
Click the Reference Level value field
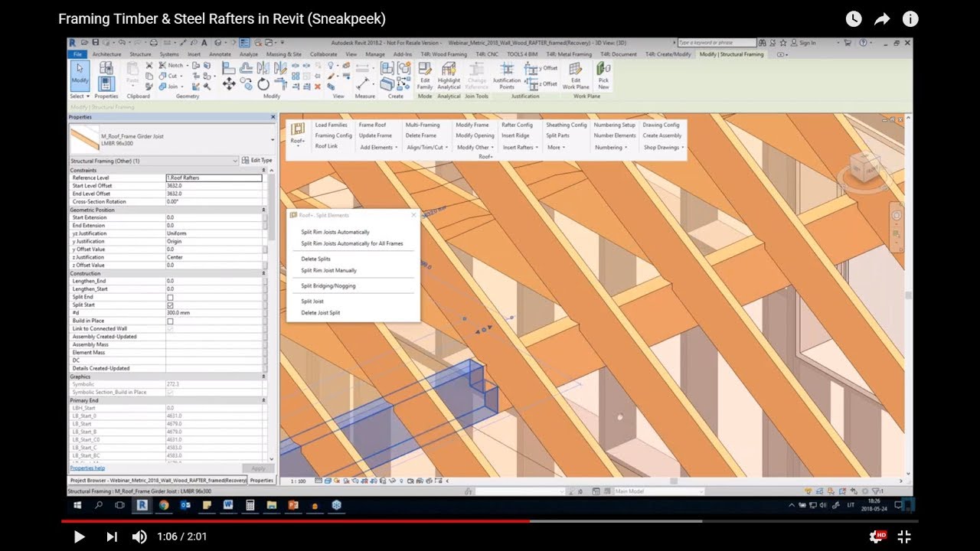coord(214,178)
